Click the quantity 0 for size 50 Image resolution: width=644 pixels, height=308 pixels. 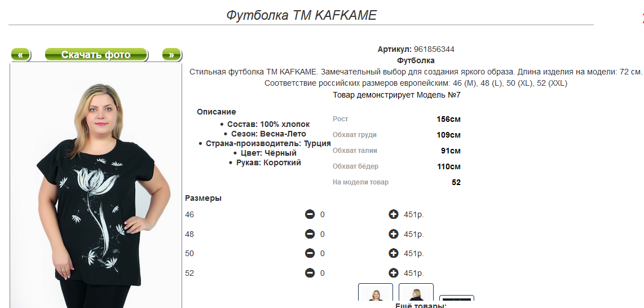323,253
